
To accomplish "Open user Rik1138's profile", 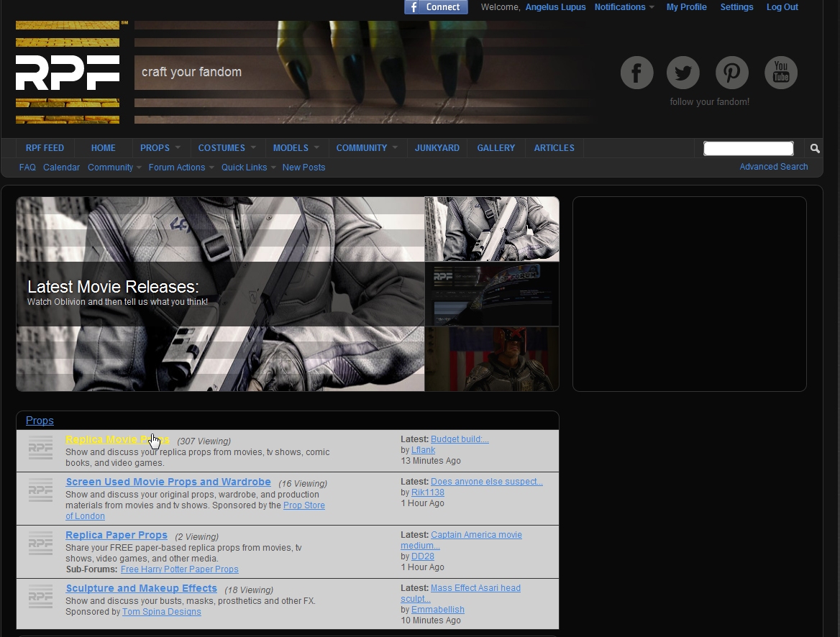I will click(427, 492).
